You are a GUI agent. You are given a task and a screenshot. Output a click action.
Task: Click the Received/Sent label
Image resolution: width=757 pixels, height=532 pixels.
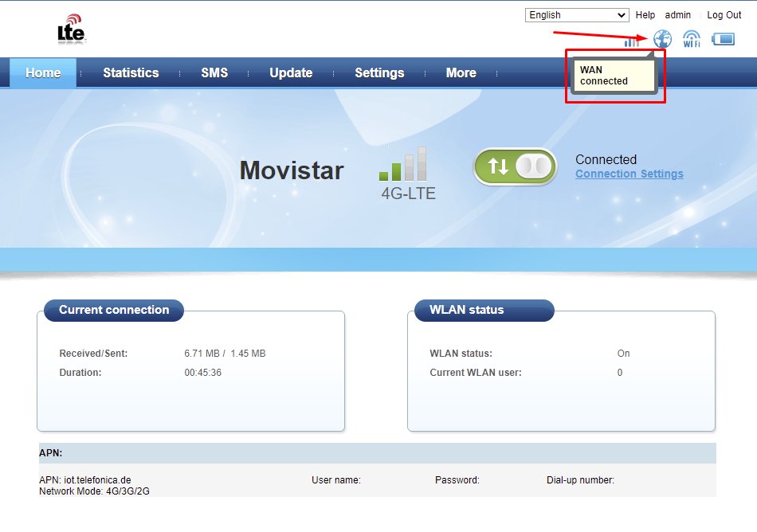click(x=93, y=354)
